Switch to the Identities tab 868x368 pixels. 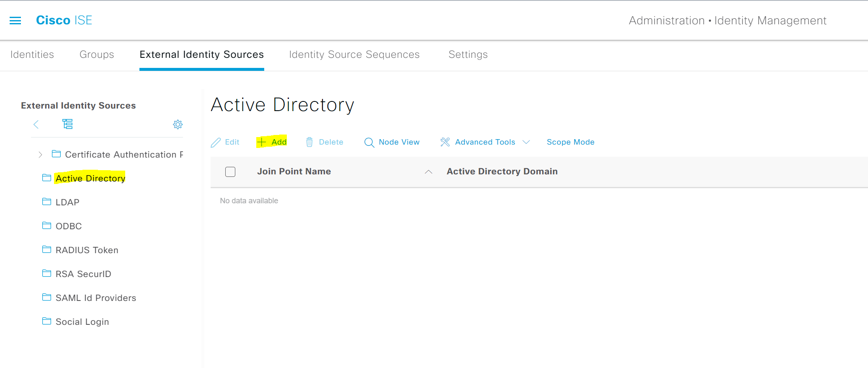(x=32, y=54)
